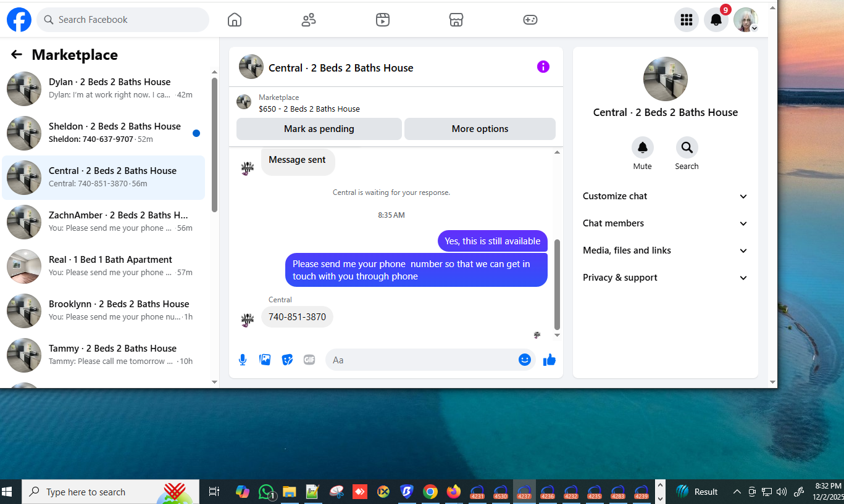Show hidden system tray icons
The height and width of the screenshot is (504, 844).
tap(737, 492)
